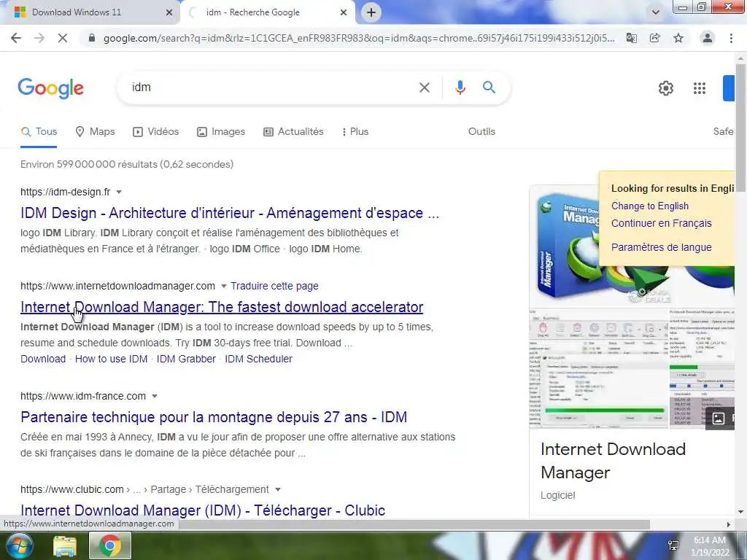Show the clock and date in taskbar

click(710, 546)
